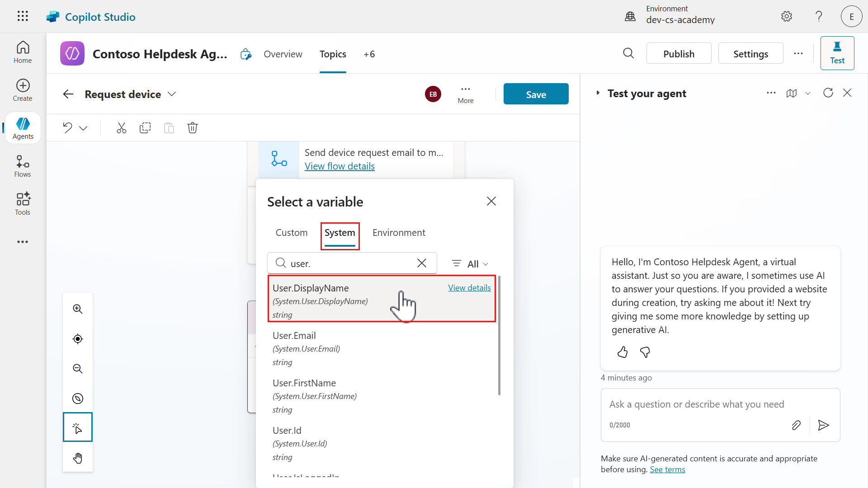Click the Save button
868x488 pixels.
(536, 94)
